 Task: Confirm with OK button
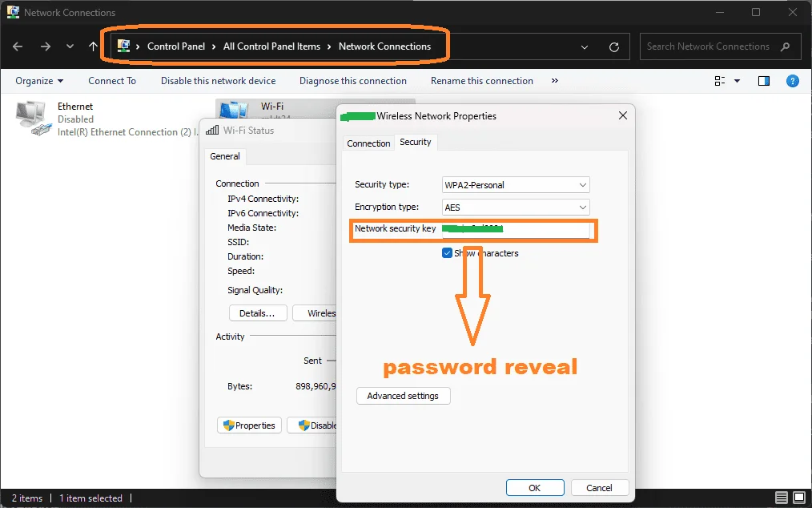click(535, 488)
